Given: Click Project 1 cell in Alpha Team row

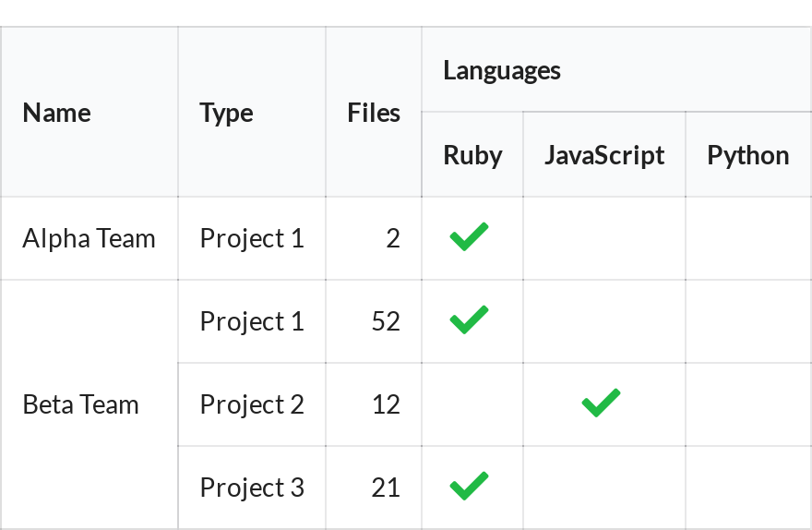Looking at the screenshot, I should (252, 238).
